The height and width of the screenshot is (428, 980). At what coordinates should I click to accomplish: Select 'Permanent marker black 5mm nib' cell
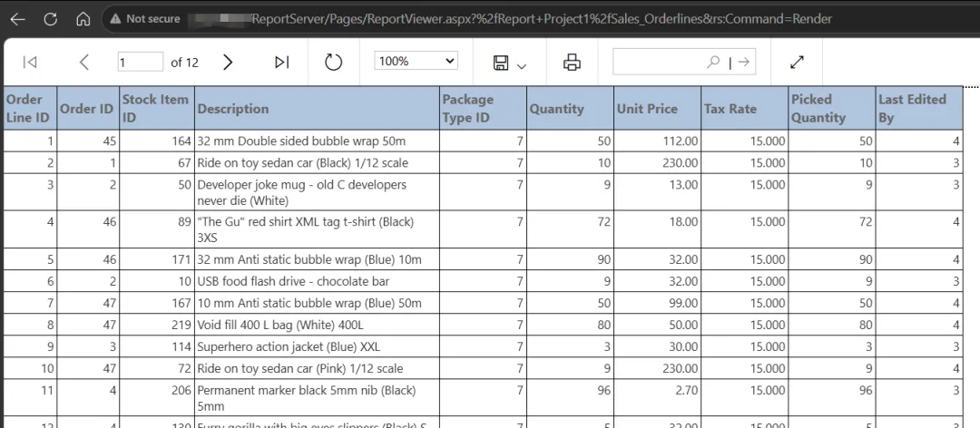pyautogui.click(x=317, y=398)
